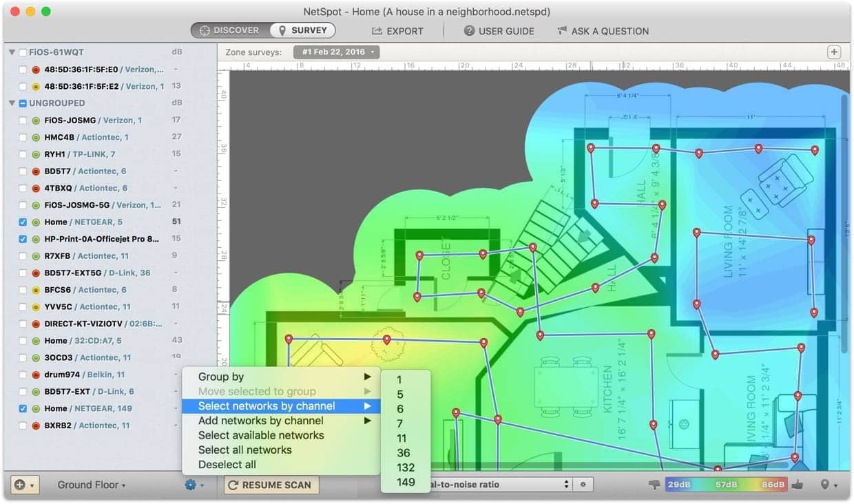
Task: Open the #1 Feb 22, 2016 survey dropdown
Action: (x=337, y=52)
